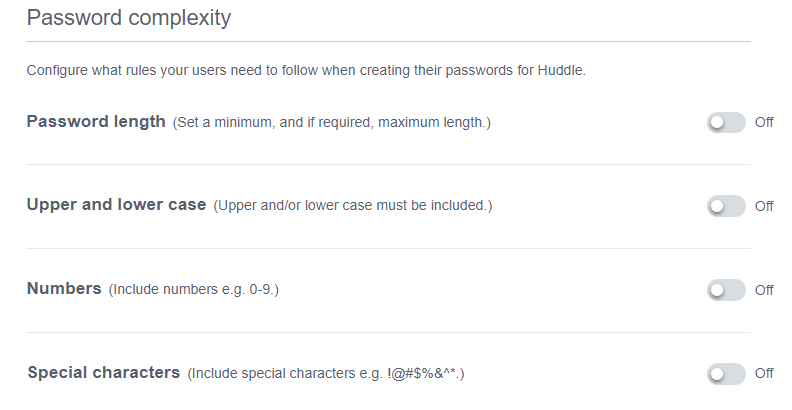This screenshot has width=792, height=410.
Task: Click Off label beside Special characters
Action: point(764,374)
